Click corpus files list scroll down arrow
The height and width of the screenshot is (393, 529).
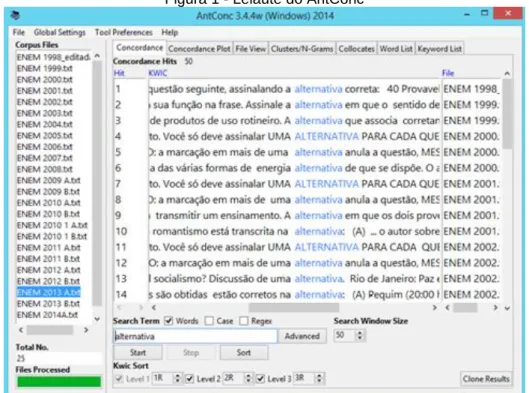[97, 319]
